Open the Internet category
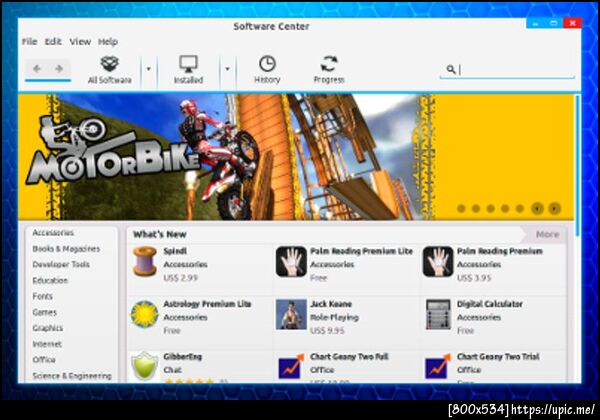Image resolution: width=600 pixels, height=420 pixels. (x=47, y=344)
